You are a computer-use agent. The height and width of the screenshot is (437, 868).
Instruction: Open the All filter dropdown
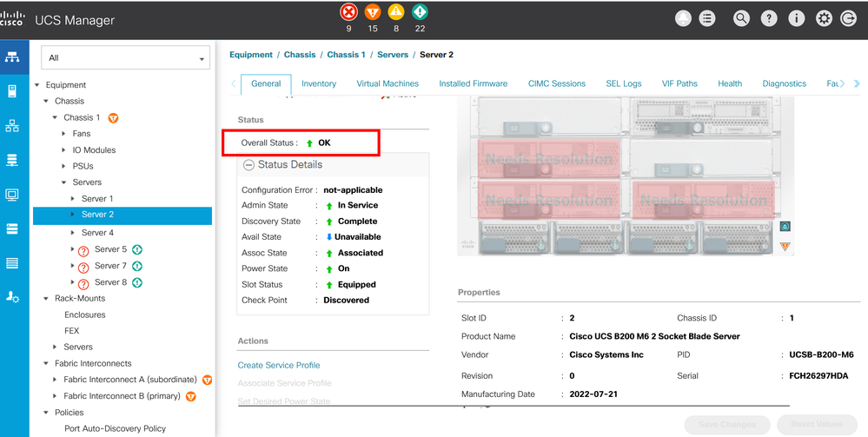126,57
